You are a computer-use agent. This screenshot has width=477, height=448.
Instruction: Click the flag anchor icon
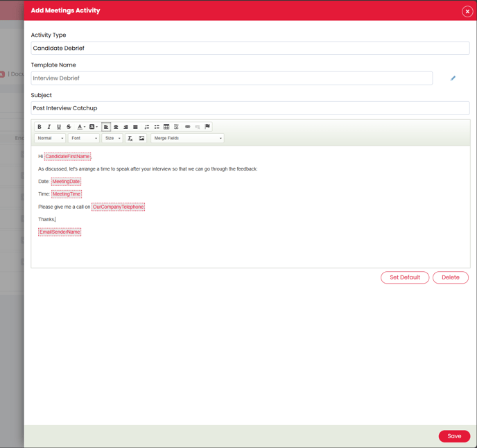coord(207,127)
